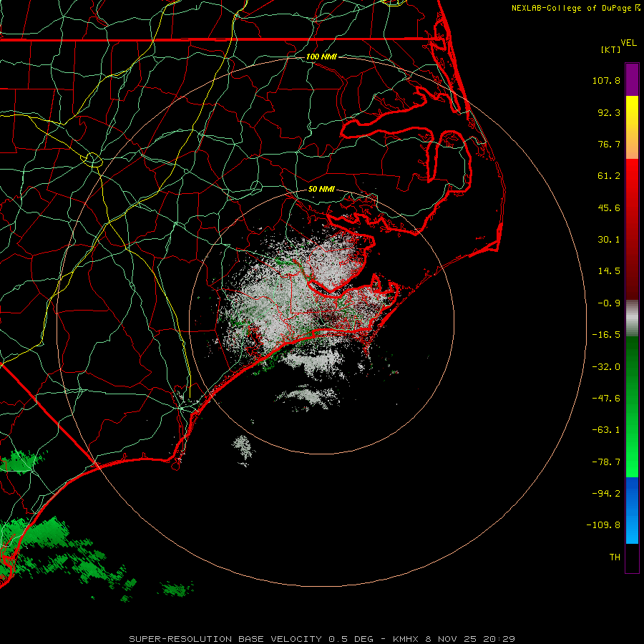Click the -32.0 legend value

606,367
